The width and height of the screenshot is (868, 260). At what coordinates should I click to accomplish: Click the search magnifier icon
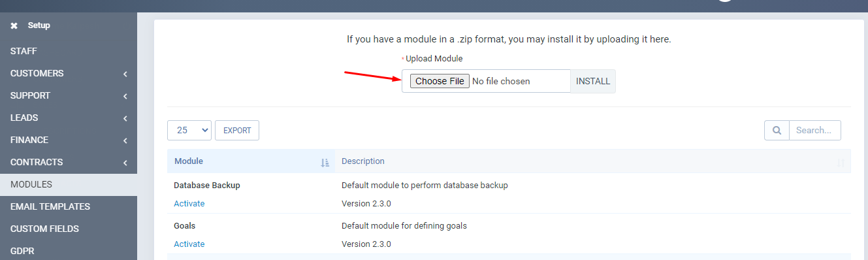tap(777, 131)
